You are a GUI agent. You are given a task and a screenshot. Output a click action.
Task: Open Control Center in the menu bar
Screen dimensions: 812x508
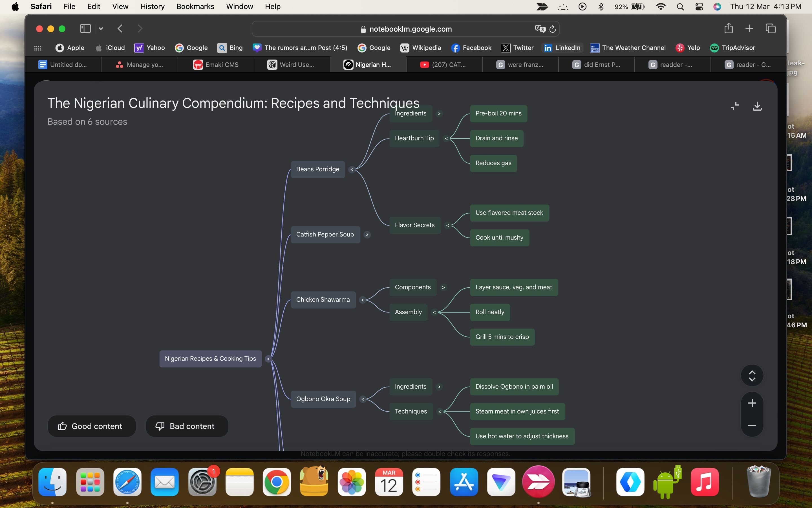(699, 7)
